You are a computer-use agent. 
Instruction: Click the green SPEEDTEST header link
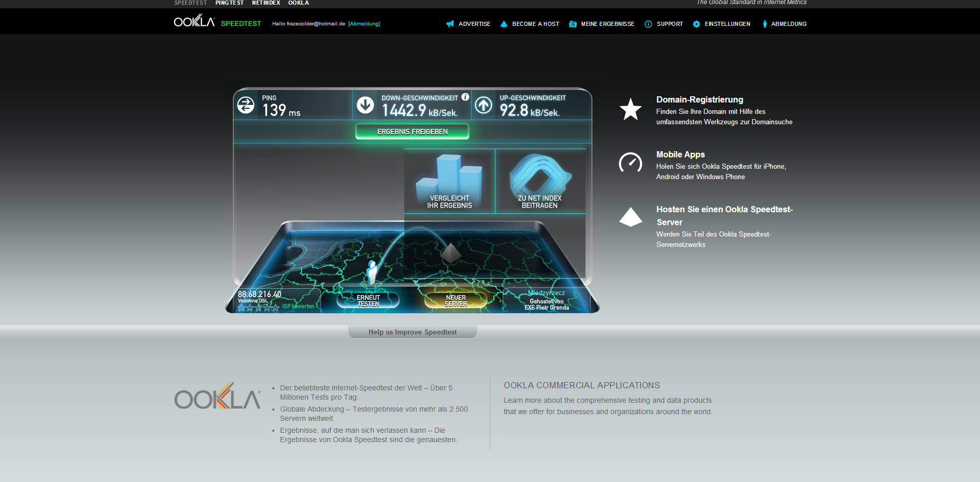[x=241, y=23]
